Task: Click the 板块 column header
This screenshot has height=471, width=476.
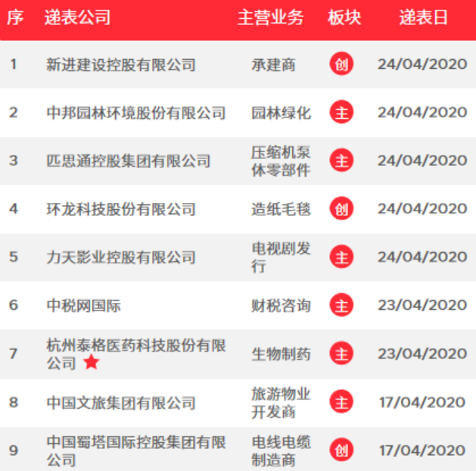Action: [344, 17]
